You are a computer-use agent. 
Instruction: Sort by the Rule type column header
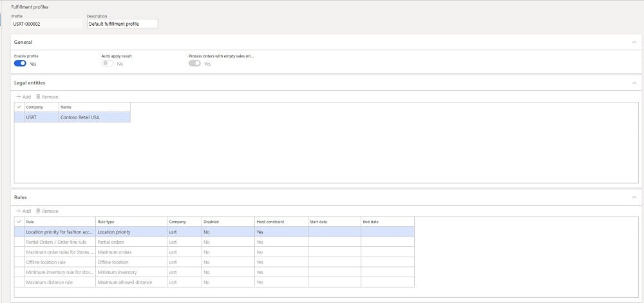(x=130, y=222)
